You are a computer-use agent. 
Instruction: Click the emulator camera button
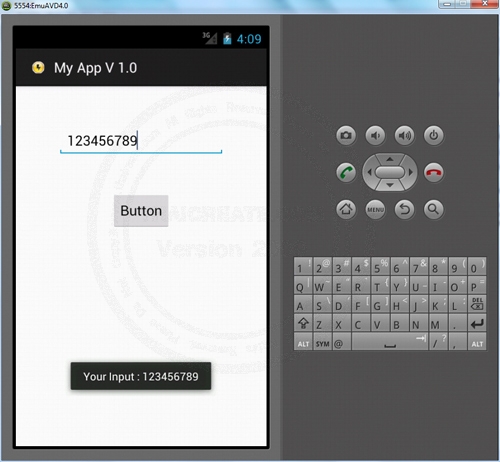pos(346,135)
